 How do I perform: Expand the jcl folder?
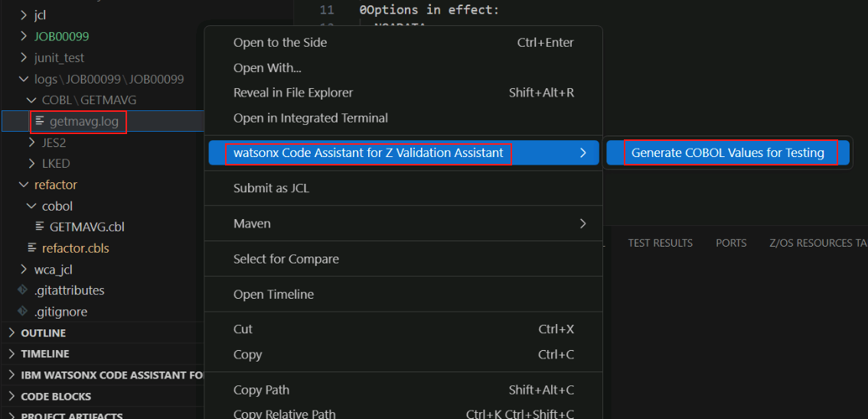coord(23,15)
